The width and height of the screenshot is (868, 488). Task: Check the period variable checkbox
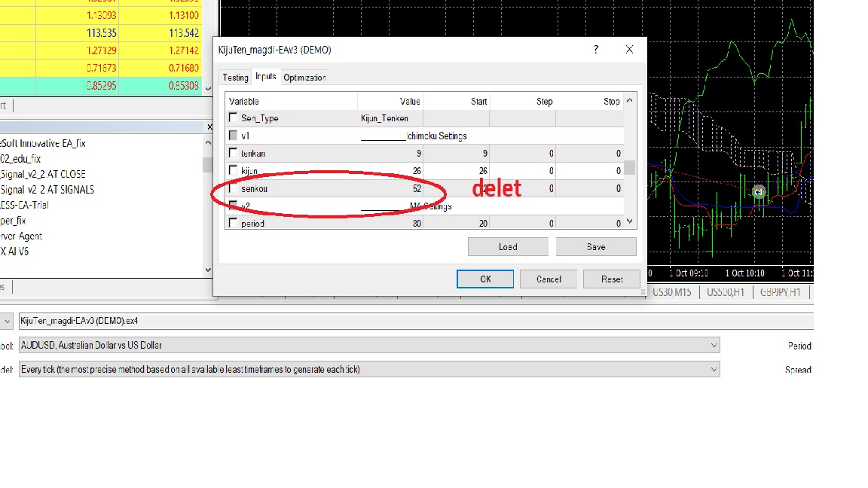pos(233,223)
